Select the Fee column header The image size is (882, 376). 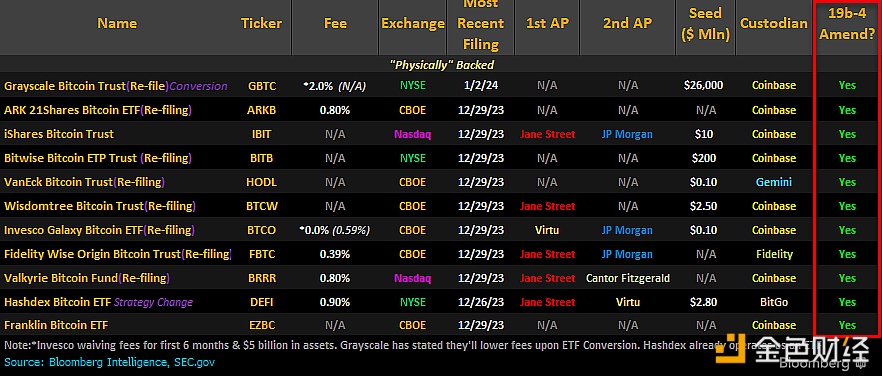click(335, 23)
